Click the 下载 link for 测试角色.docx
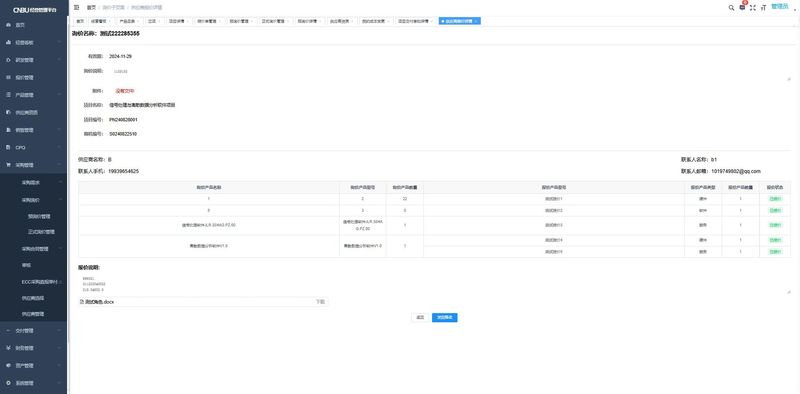The image size is (800, 394). (x=320, y=302)
